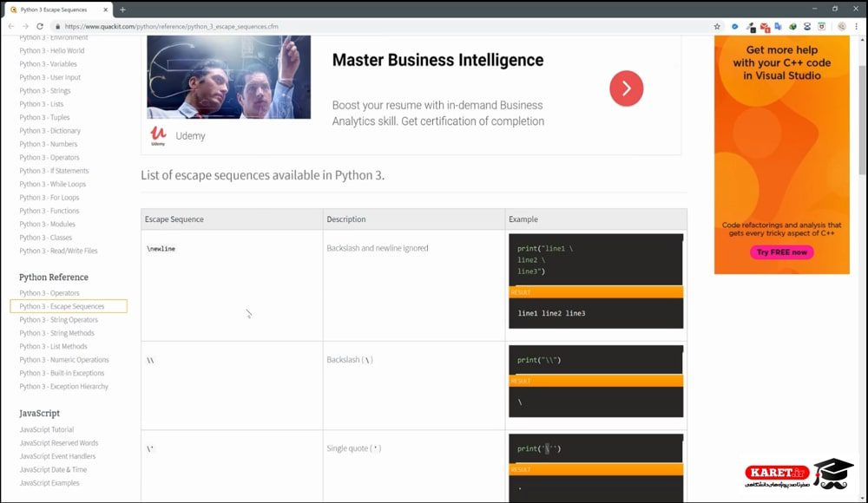Click the Udemy ad photo thumbnail
Image resolution: width=868 pixels, height=503 pixels.
(x=228, y=77)
